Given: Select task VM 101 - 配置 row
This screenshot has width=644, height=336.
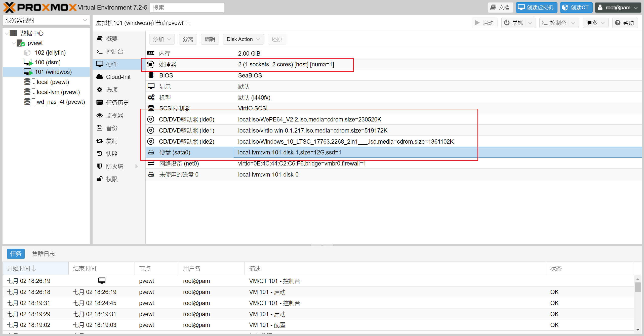Looking at the screenshot, I should pyautogui.click(x=318, y=325).
